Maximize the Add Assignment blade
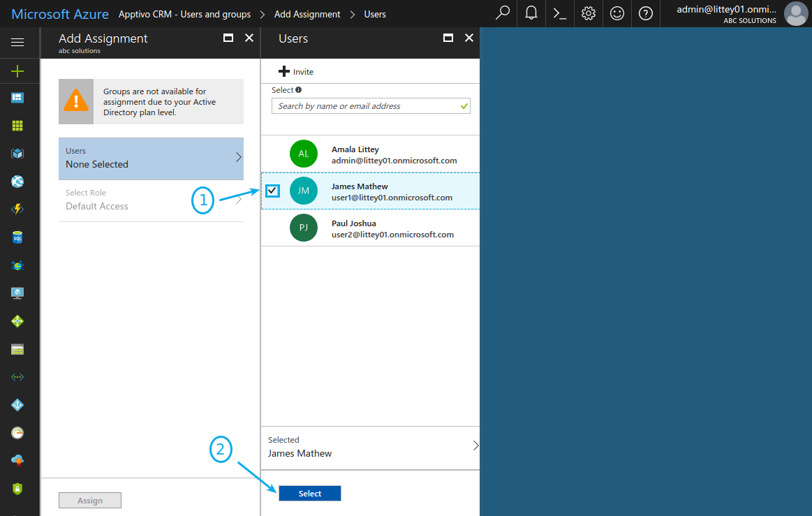The width and height of the screenshot is (812, 516). [228, 38]
